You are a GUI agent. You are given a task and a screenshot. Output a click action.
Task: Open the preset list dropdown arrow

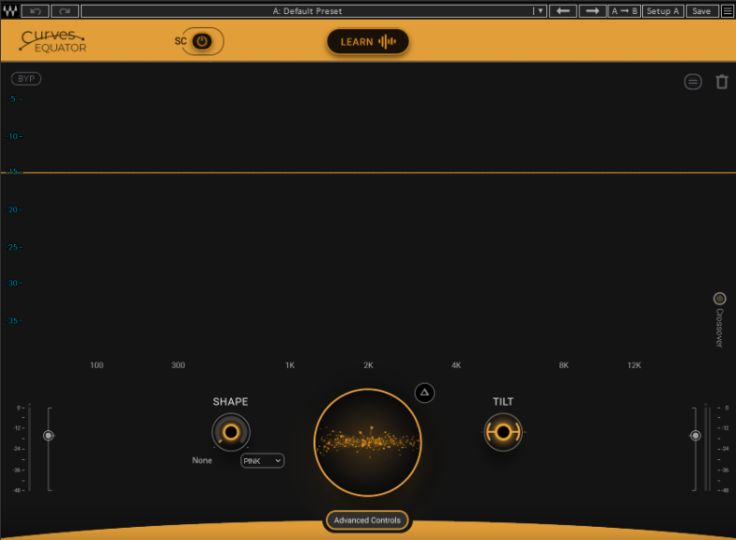point(540,11)
